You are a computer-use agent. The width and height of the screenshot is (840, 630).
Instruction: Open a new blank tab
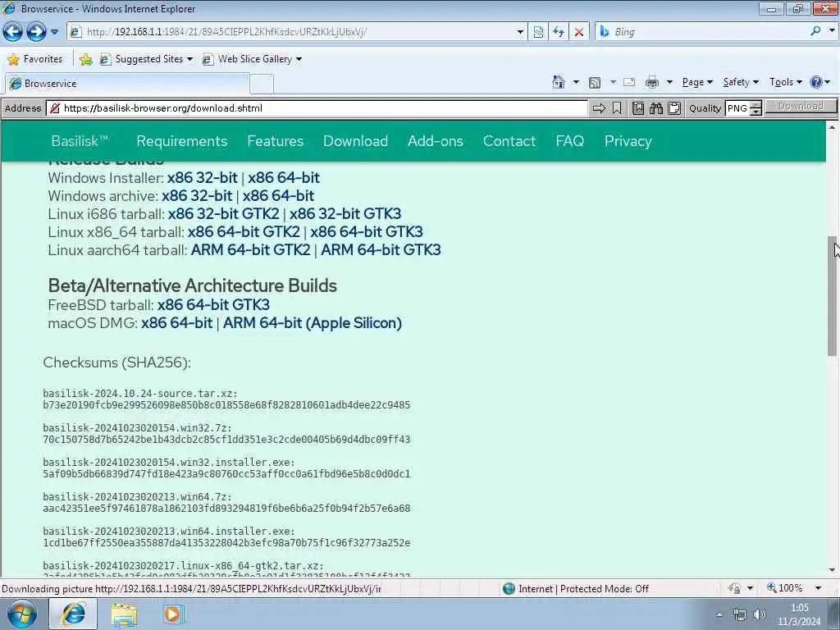tap(262, 84)
